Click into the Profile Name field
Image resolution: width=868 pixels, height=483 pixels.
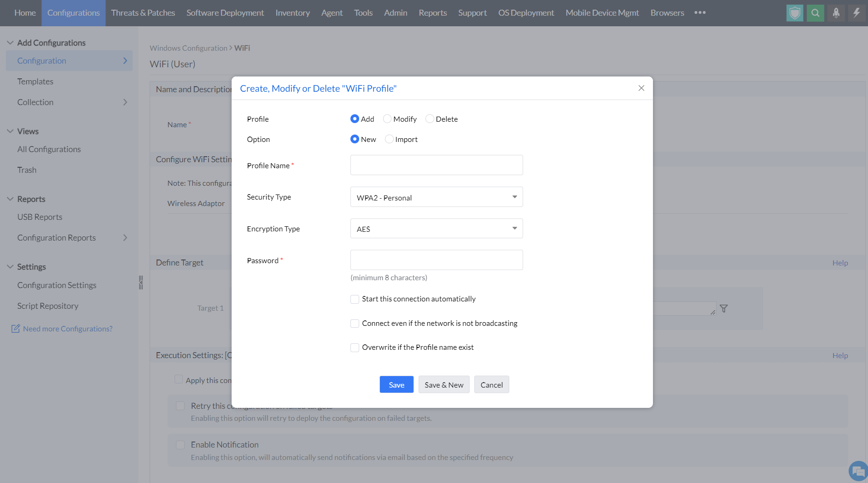(436, 165)
